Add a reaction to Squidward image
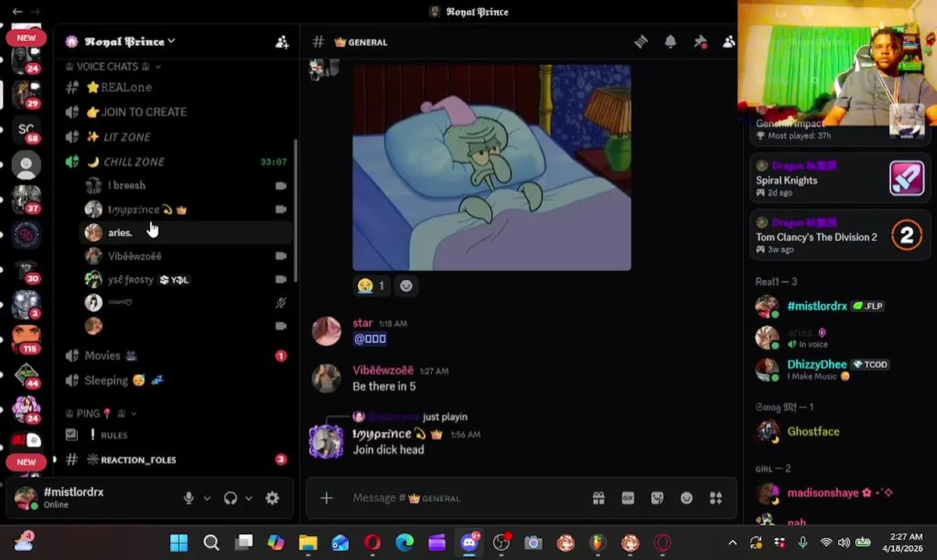 pyautogui.click(x=406, y=285)
